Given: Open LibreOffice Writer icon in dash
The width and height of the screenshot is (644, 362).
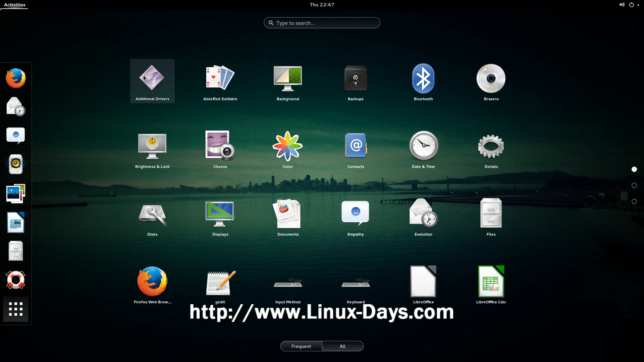Looking at the screenshot, I should (x=16, y=222).
